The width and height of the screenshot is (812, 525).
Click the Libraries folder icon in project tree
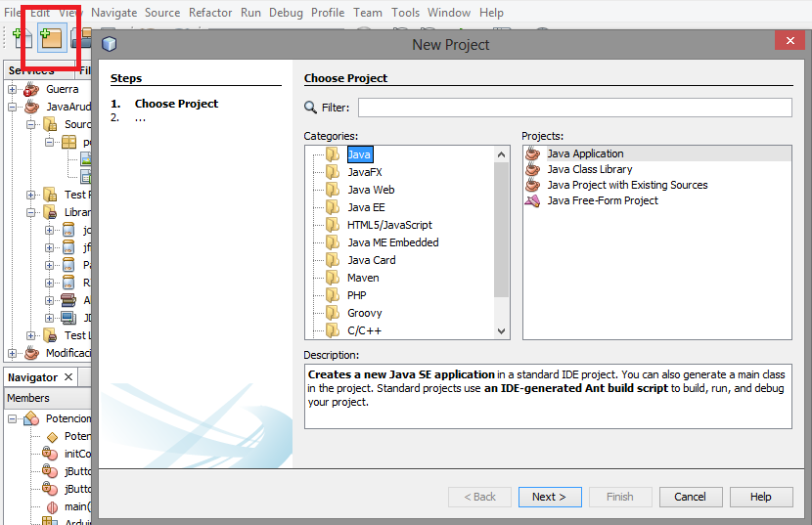click(x=50, y=212)
